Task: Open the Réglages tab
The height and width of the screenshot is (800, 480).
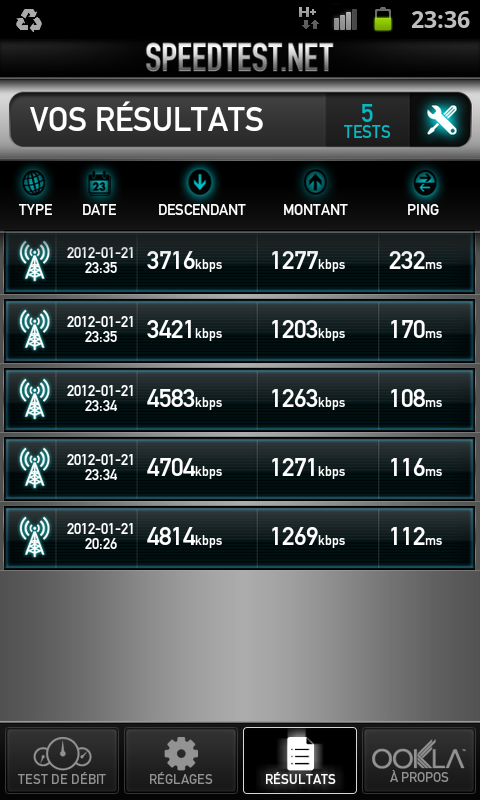Action: point(181,760)
